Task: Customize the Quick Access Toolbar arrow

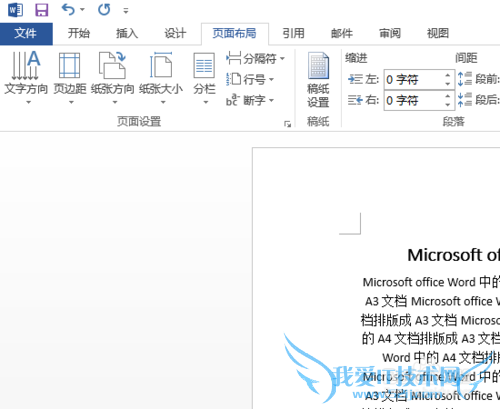Action: point(126,11)
